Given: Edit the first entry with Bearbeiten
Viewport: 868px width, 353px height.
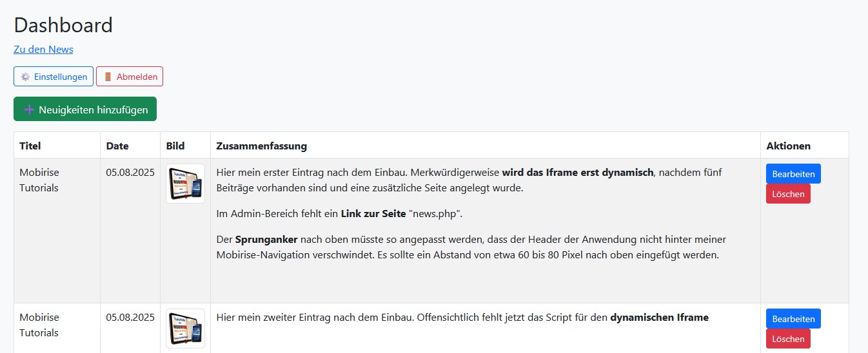Looking at the screenshot, I should click(793, 174).
